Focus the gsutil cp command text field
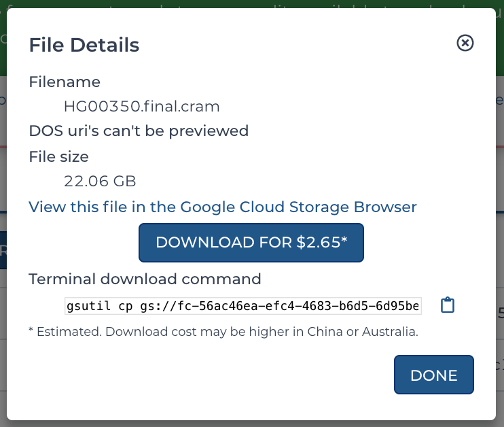Viewport: 504px width, 427px height. tap(243, 306)
